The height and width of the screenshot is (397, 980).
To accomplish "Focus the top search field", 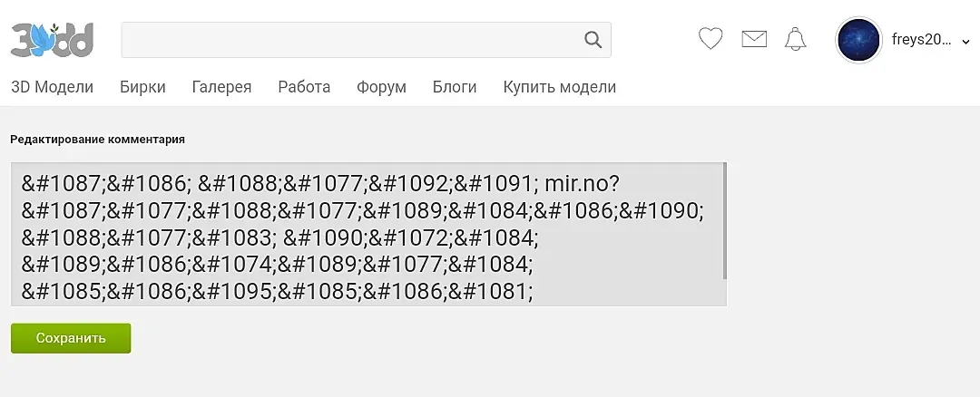I will tap(349, 40).
